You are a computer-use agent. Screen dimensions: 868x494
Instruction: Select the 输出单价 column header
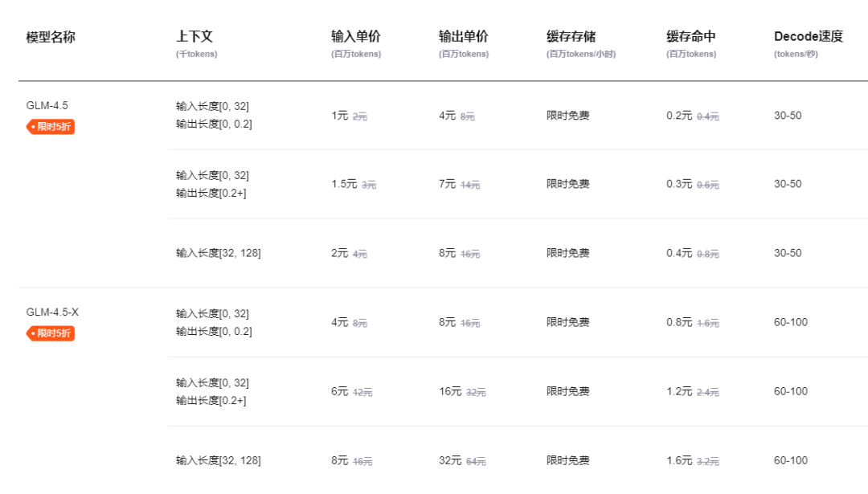click(x=463, y=37)
